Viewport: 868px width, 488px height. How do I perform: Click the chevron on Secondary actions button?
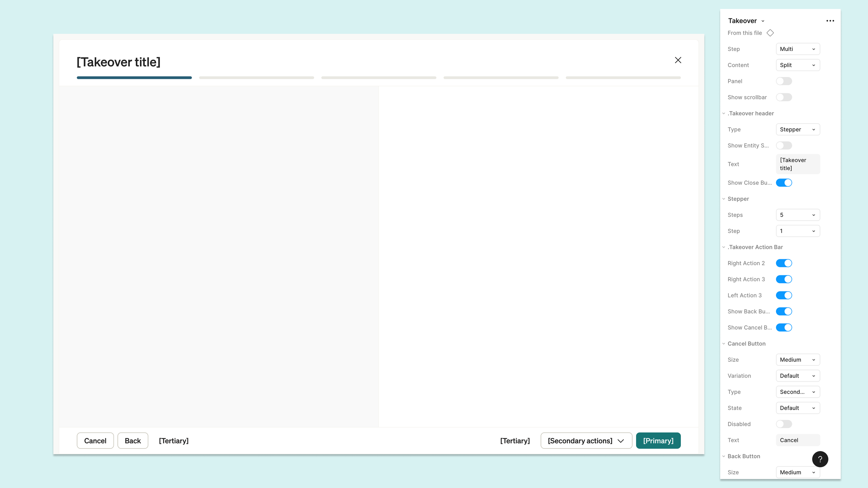(x=621, y=441)
